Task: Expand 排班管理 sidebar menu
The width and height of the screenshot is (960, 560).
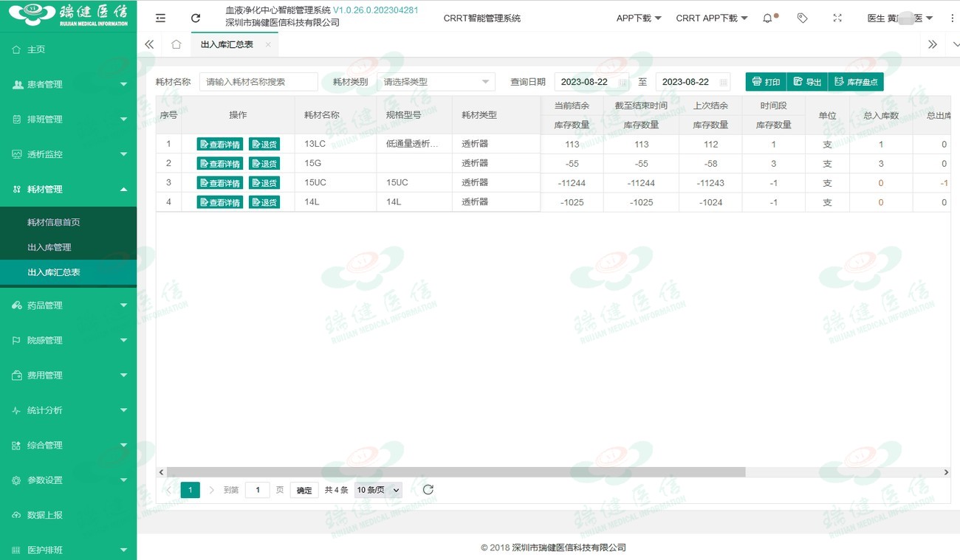Action: click(x=68, y=120)
